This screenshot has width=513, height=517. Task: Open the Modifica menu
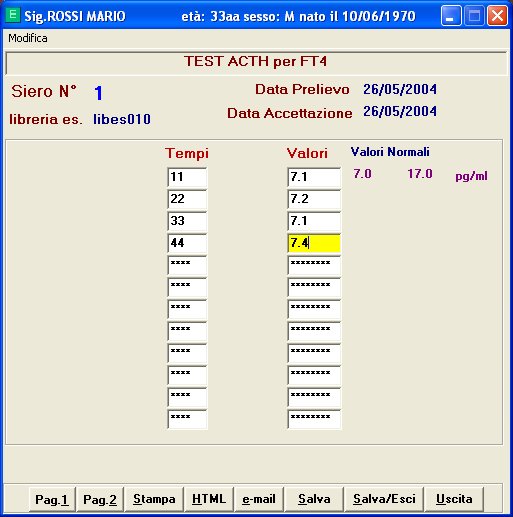pyautogui.click(x=28, y=38)
